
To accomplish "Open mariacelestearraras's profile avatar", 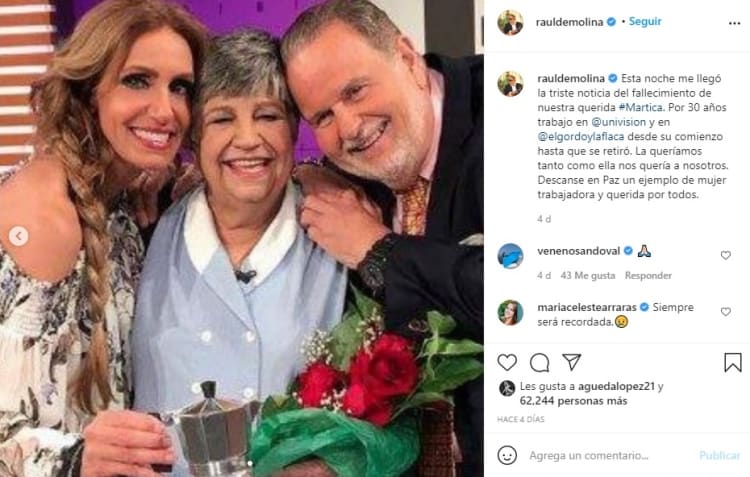I will [x=510, y=312].
